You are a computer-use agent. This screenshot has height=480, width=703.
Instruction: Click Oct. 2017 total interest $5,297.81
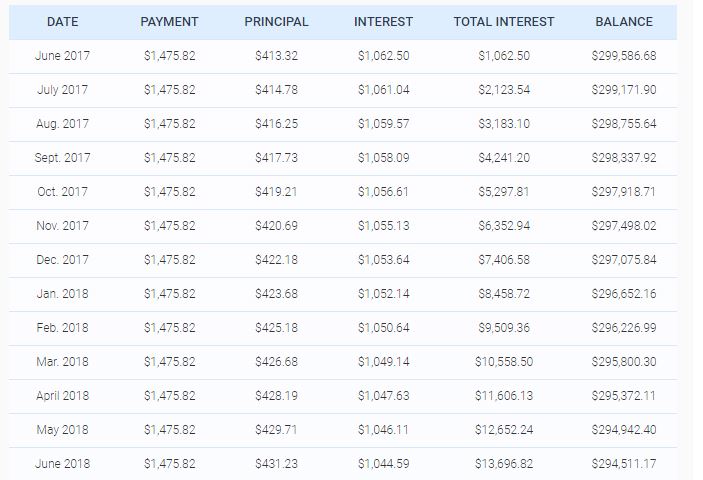pos(503,192)
